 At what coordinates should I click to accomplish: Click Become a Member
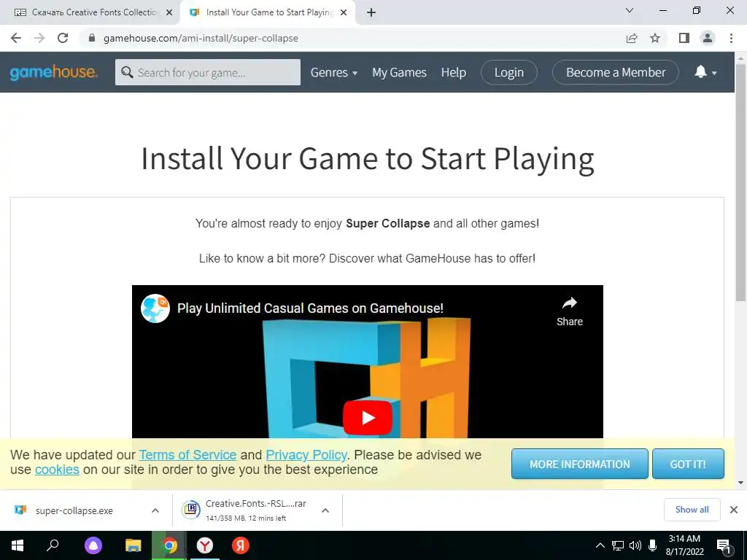coord(616,72)
